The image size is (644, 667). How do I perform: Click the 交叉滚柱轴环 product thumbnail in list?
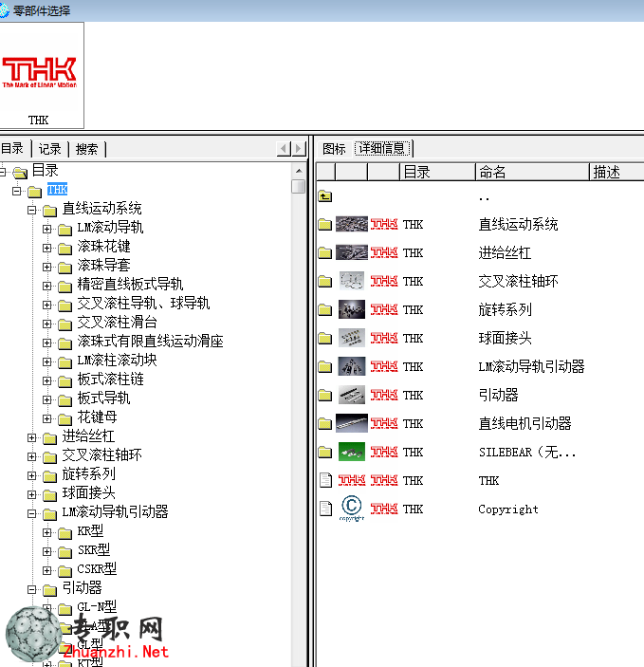point(351,281)
